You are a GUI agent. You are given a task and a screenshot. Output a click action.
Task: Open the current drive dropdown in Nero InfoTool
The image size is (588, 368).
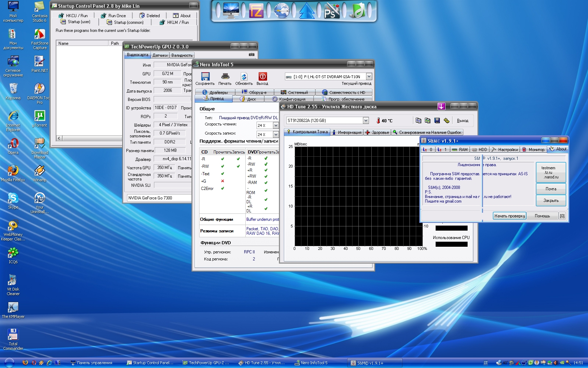(369, 76)
